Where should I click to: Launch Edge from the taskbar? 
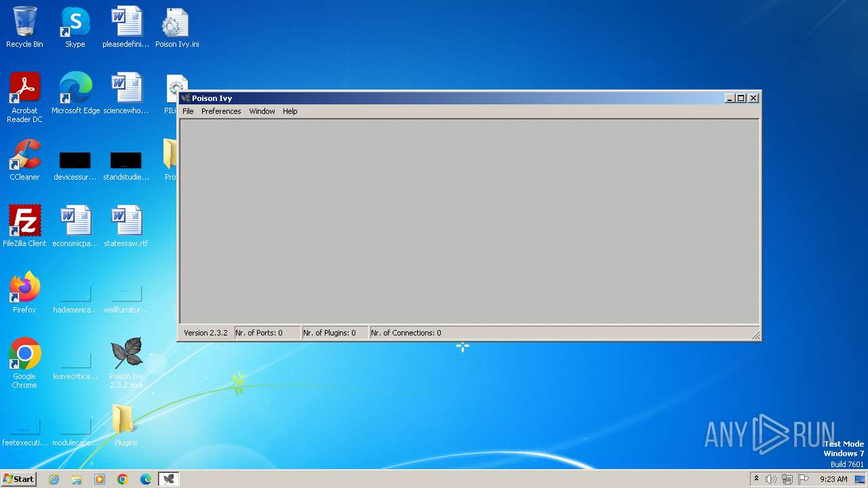point(146,479)
